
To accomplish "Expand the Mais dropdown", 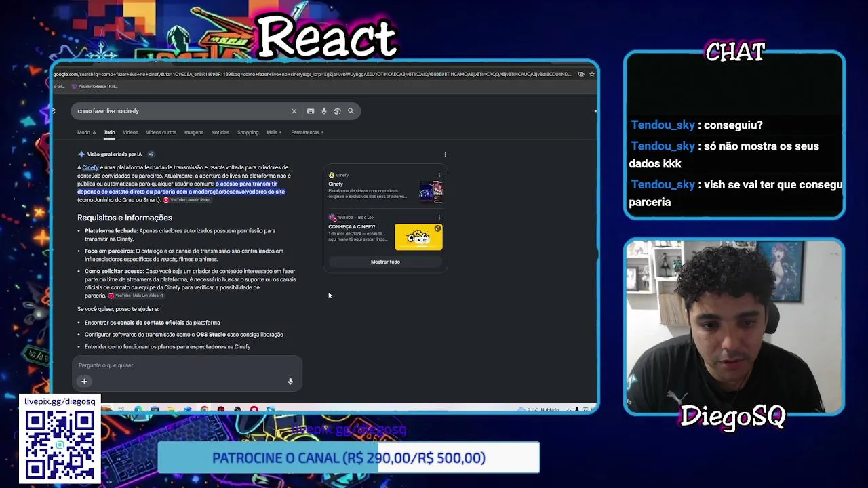I will tap(273, 132).
